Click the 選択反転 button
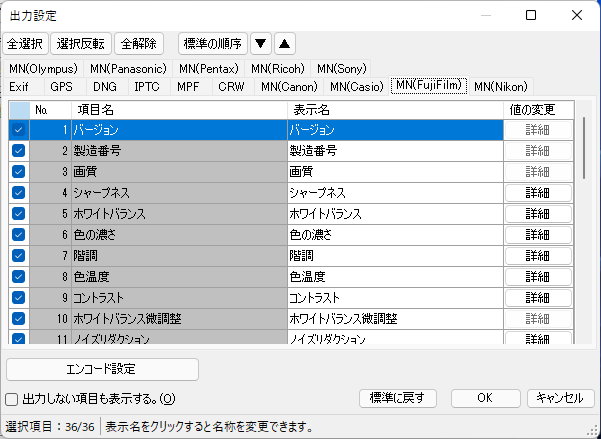This screenshot has height=439, width=601. [x=81, y=44]
